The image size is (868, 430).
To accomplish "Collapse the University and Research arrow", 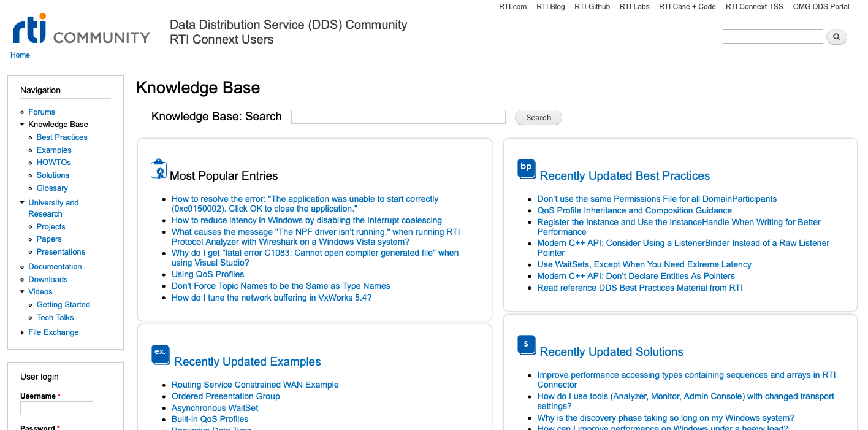I will pos(23,203).
